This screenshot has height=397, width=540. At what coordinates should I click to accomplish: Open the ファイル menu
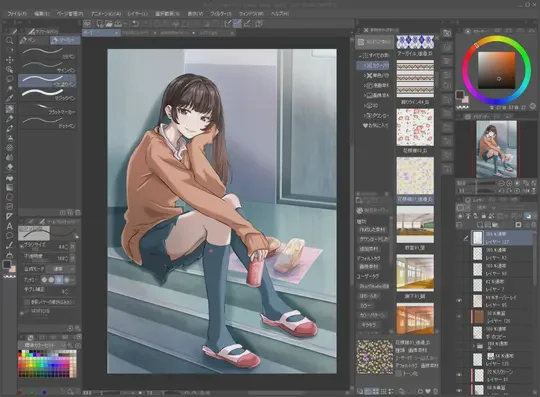17,14
